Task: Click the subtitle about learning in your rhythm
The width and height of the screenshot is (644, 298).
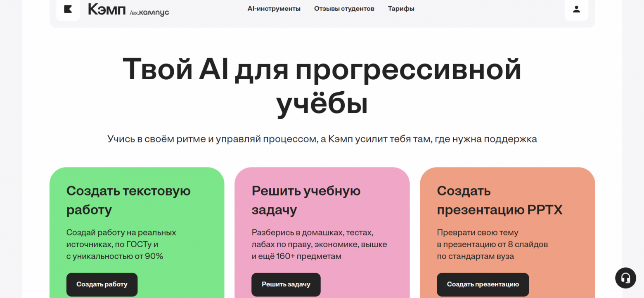Action: click(x=322, y=139)
